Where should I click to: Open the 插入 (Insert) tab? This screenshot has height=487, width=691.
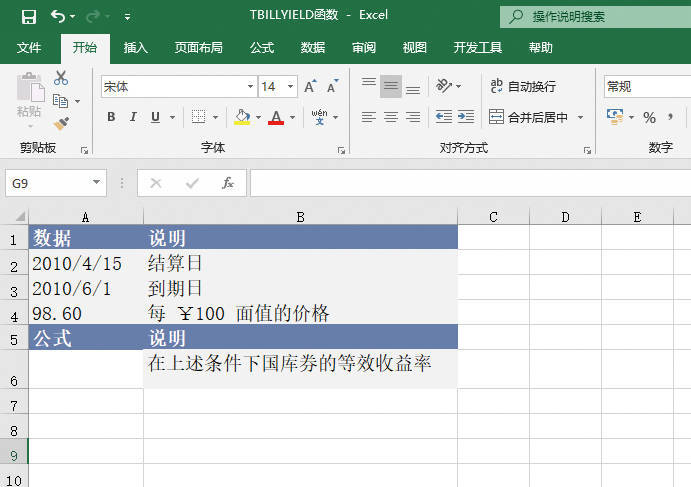point(136,48)
